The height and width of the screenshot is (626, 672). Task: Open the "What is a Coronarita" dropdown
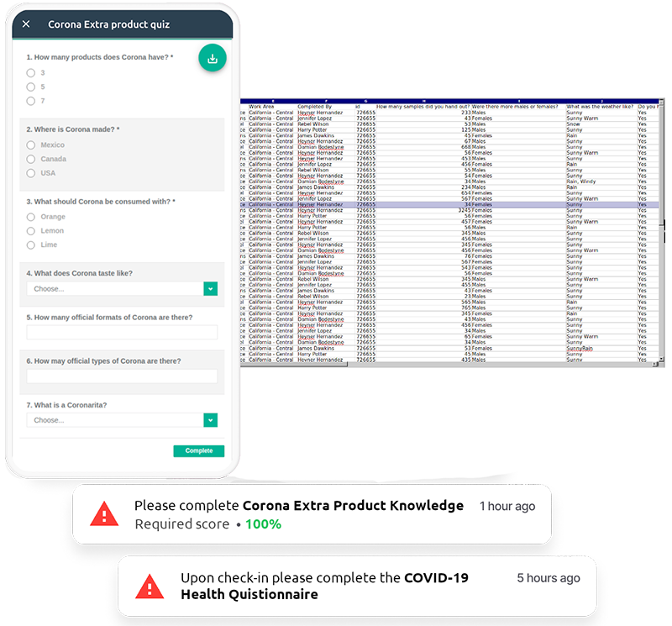coord(118,419)
